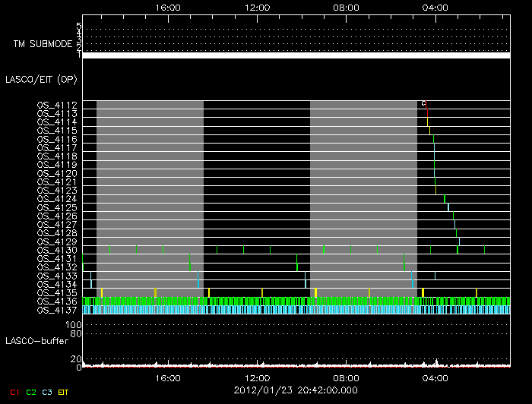Select the OS_4124 row label
Screen dimensions: 532x404
point(58,199)
